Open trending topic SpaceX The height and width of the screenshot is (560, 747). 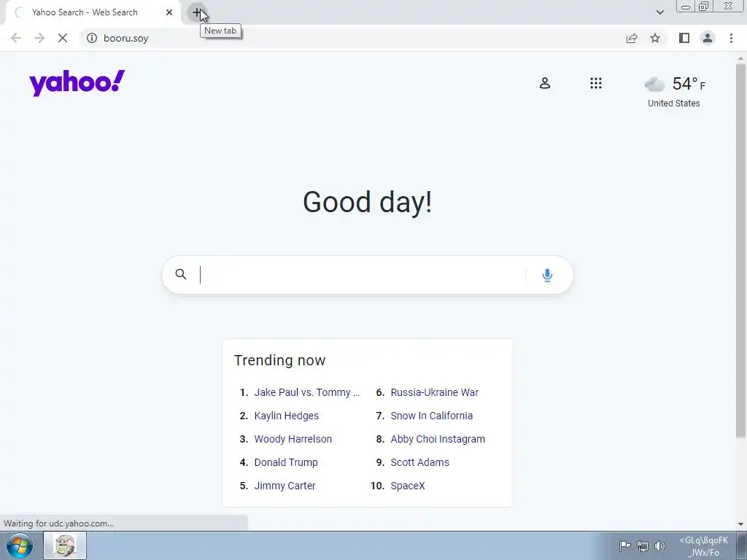coord(408,486)
